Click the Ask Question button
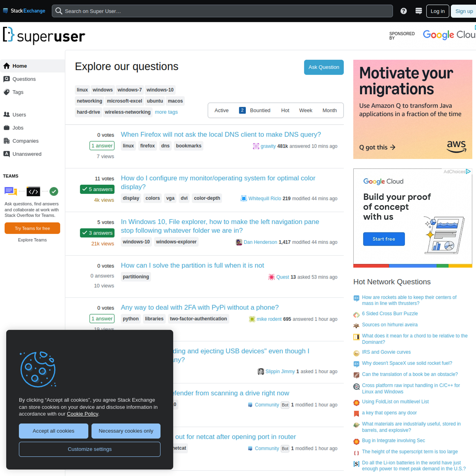 [323, 67]
